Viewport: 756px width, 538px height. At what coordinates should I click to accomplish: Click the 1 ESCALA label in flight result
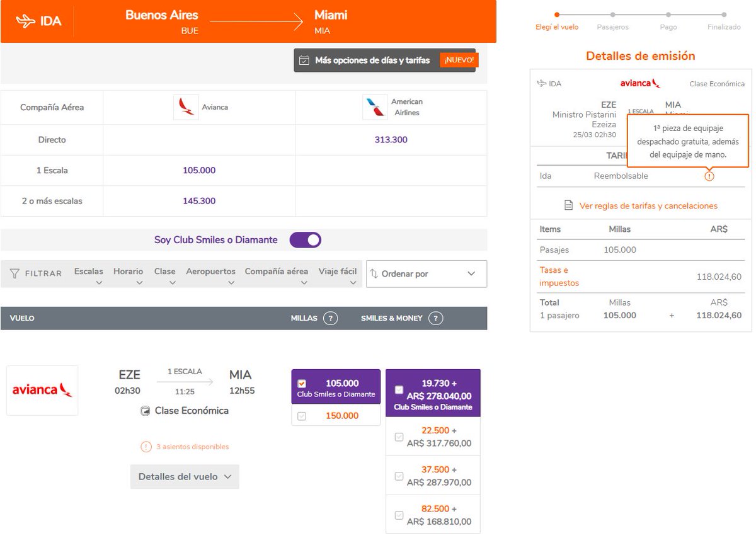point(185,372)
